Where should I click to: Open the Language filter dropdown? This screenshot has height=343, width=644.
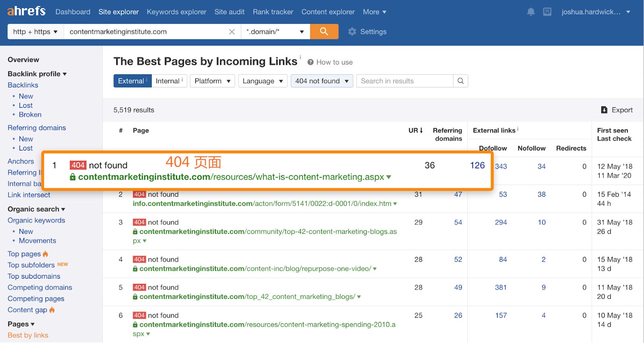point(262,81)
